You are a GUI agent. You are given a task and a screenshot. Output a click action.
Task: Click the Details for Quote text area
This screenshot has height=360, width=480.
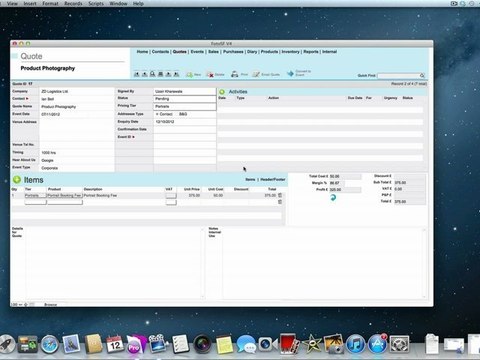coord(114,263)
